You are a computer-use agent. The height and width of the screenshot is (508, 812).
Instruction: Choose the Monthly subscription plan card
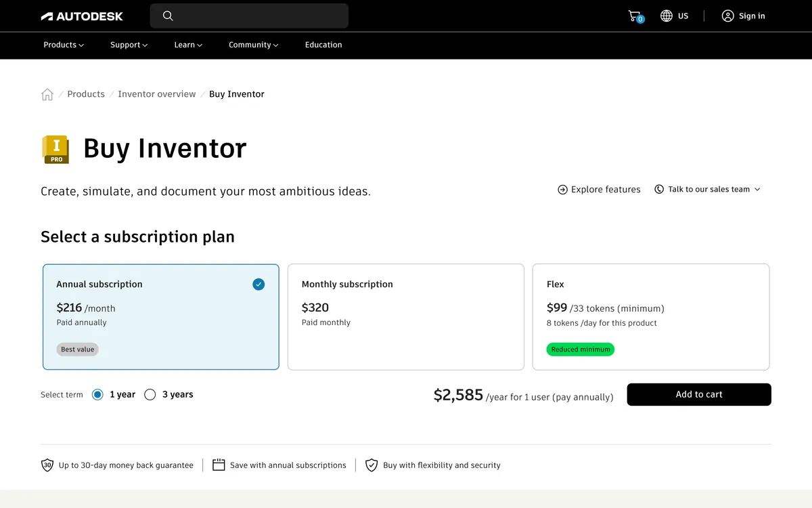(406, 317)
